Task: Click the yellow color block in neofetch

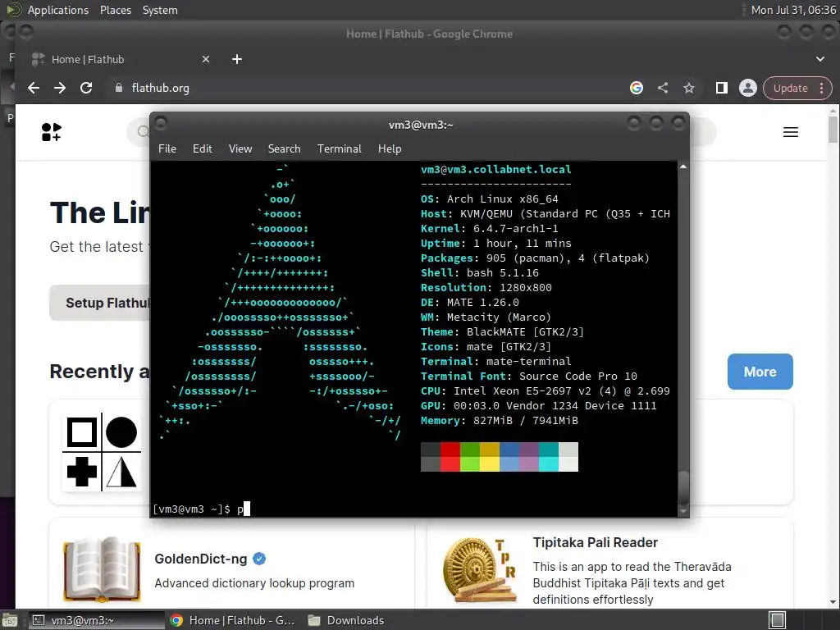Action: tap(490, 464)
